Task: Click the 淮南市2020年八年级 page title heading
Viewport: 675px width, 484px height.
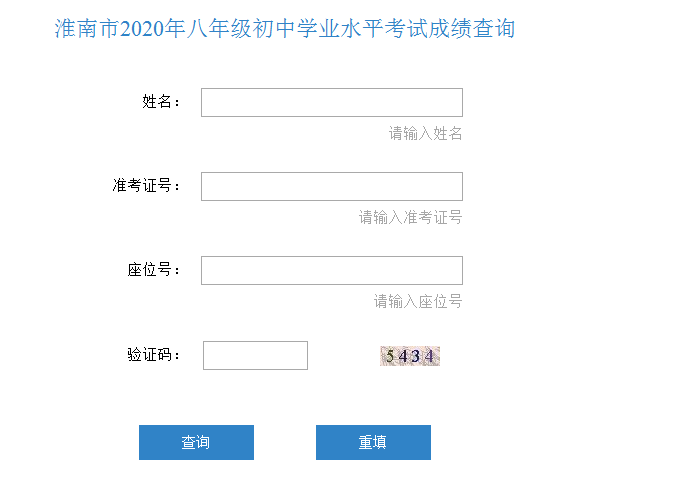Action: (285, 29)
